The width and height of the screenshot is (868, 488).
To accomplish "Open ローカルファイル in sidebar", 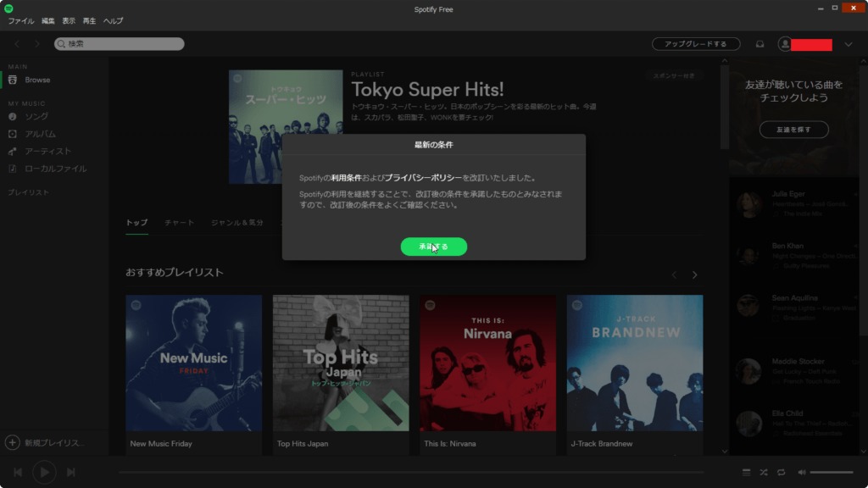I will 55,169.
